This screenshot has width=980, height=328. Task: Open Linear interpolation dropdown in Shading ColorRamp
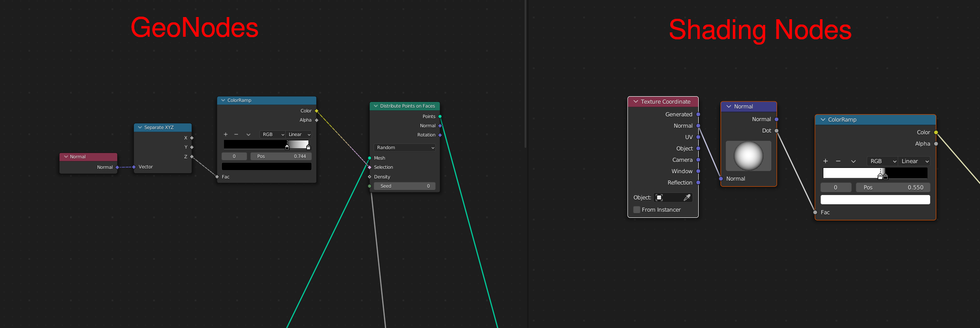click(914, 161)
